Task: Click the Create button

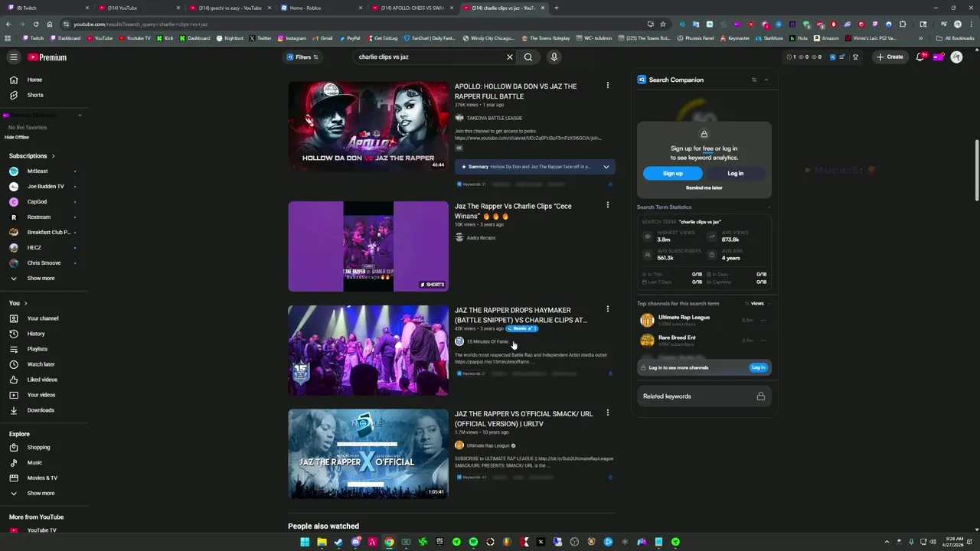Action: click(x=890, y=57)
